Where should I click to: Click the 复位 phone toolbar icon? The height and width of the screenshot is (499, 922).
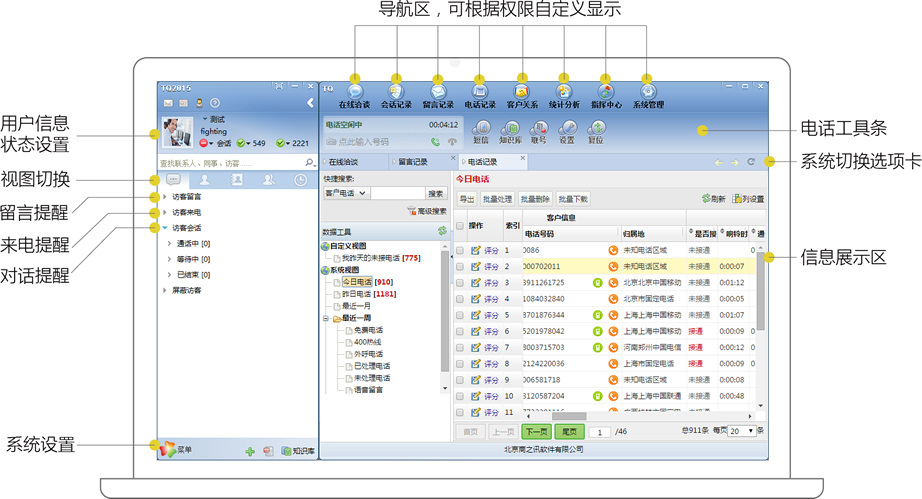pos(597,131)
